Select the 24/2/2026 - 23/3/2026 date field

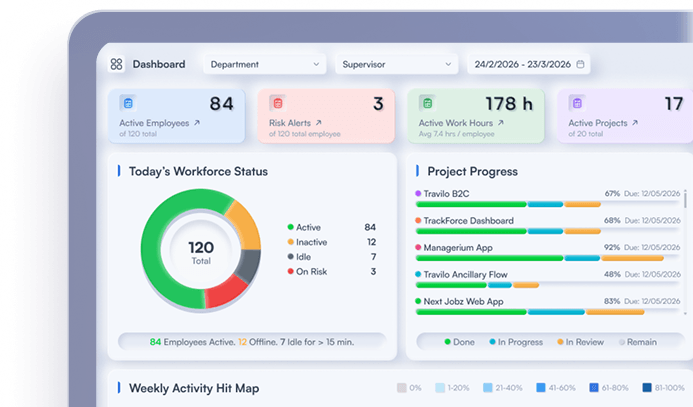(529, 64)
